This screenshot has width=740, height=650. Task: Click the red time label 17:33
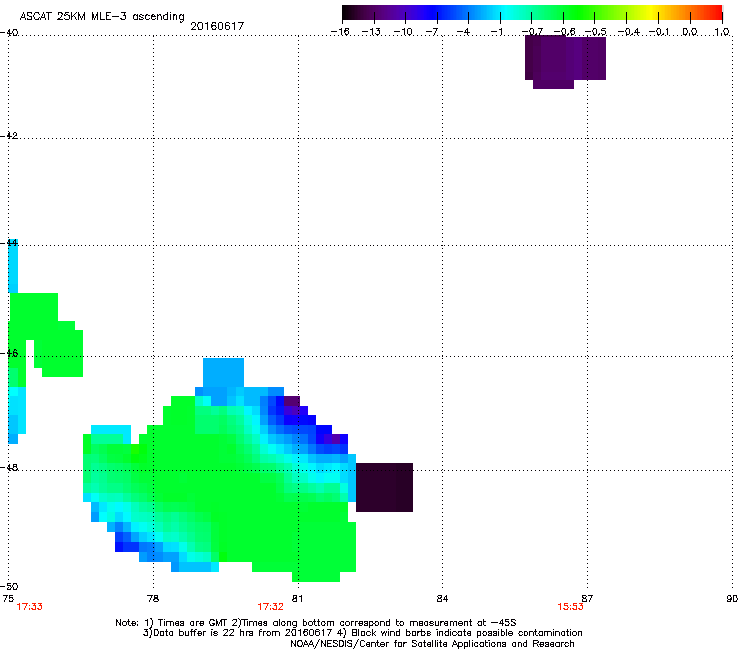(x=29, y=607)
